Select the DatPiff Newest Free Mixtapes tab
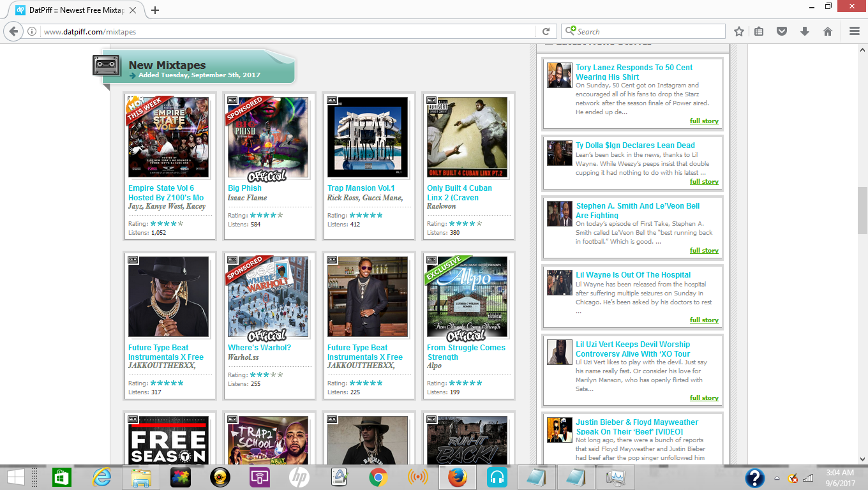This screenshot has height=490, width=868. coord(78,10)
